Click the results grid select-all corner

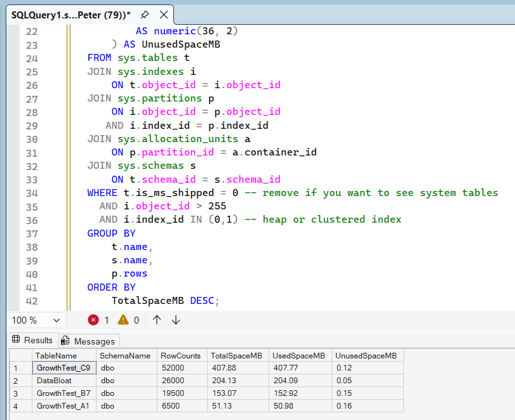click(x=19, y=356)
